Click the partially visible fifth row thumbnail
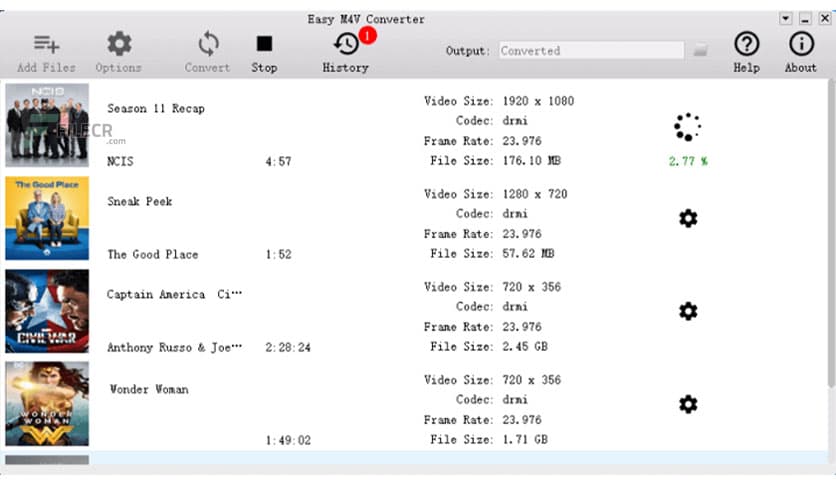Screen dimensions: 836x484 [47, 459]
